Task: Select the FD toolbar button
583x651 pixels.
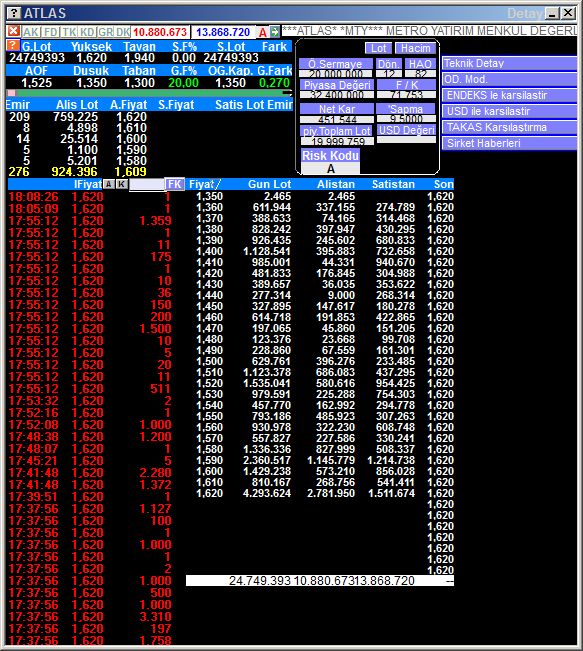Action: (51, 32)
